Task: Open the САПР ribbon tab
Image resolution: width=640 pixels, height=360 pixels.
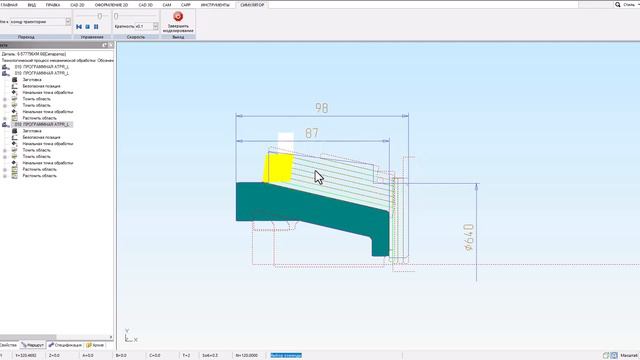Action: click(186, 5)
